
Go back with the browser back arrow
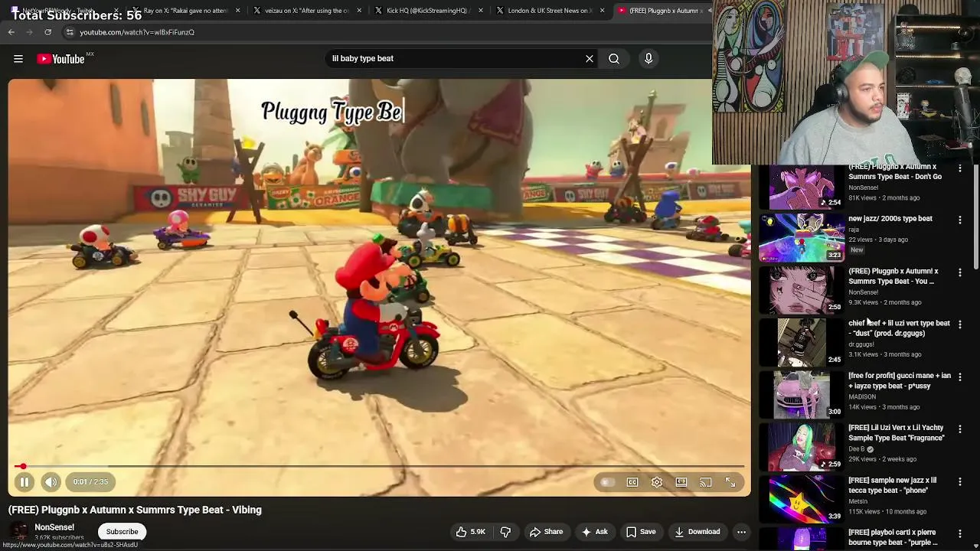tap(11, 32)
